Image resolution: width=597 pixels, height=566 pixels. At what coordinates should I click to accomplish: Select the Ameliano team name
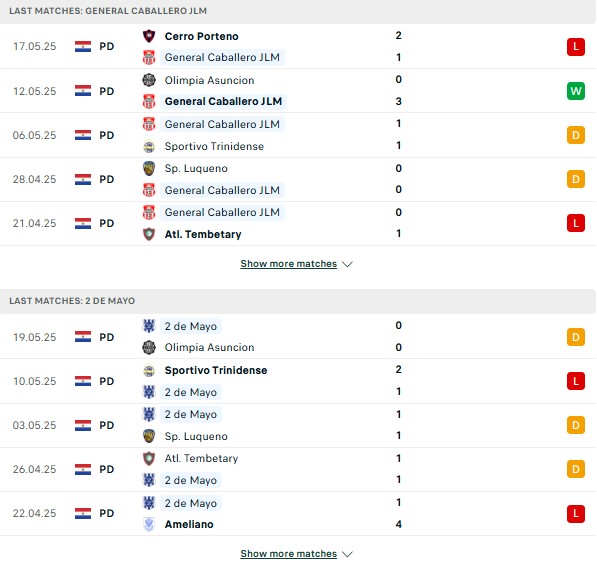pos(189,524)
